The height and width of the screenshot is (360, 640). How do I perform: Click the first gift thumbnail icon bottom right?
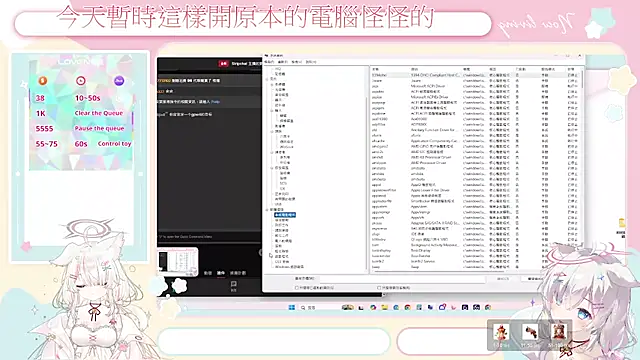(501, 332)
